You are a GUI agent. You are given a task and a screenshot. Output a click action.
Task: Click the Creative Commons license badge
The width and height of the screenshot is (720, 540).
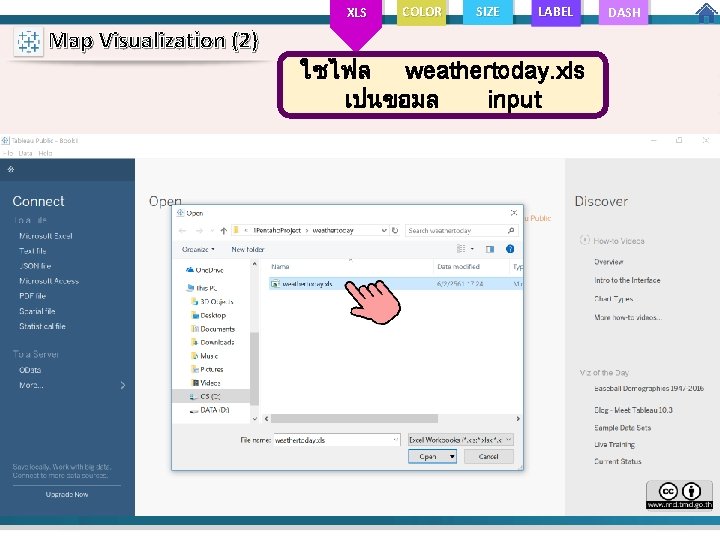680,495
